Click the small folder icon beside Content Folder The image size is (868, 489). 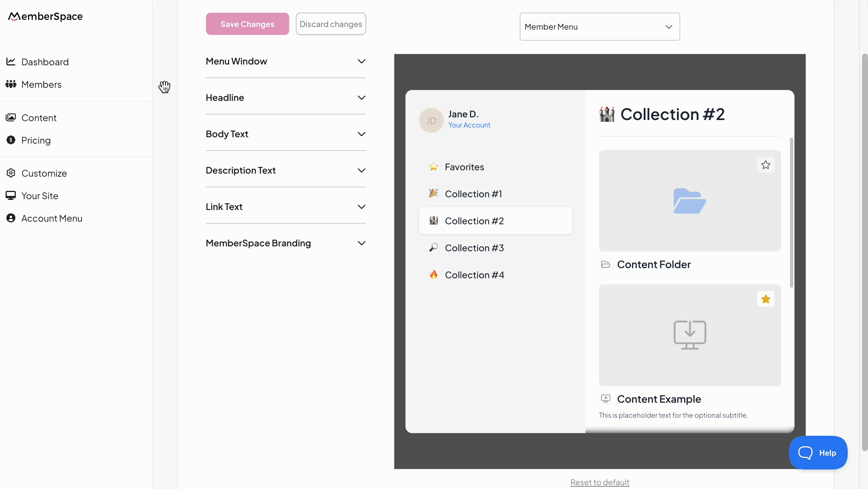(605, 264)
